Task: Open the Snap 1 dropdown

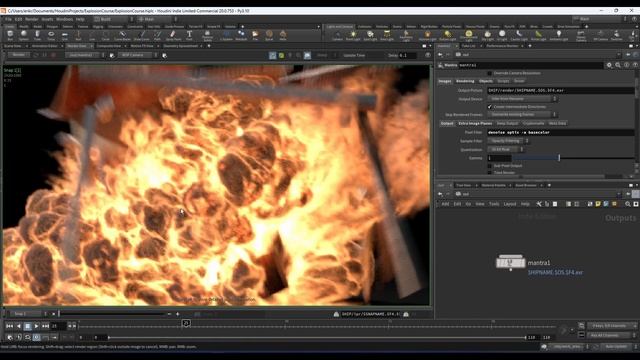Action: [x=27, y=314]
